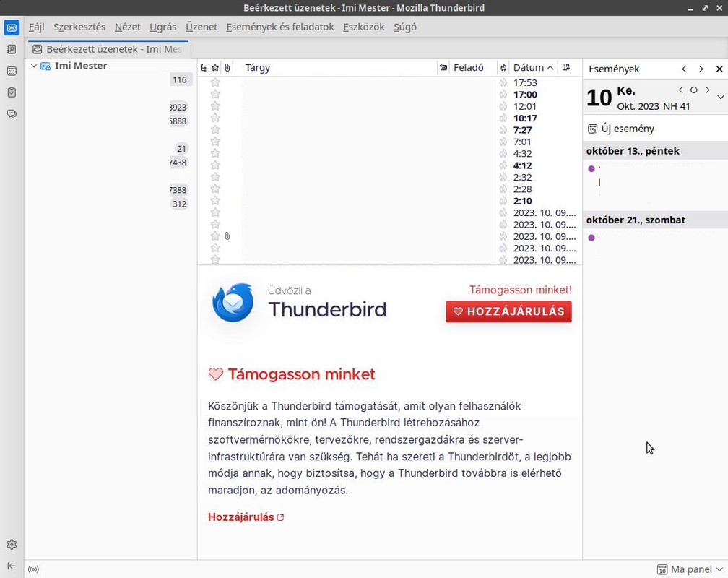Mark the 4:32 message as junk
728x578 pixels.
pos(503,154)
